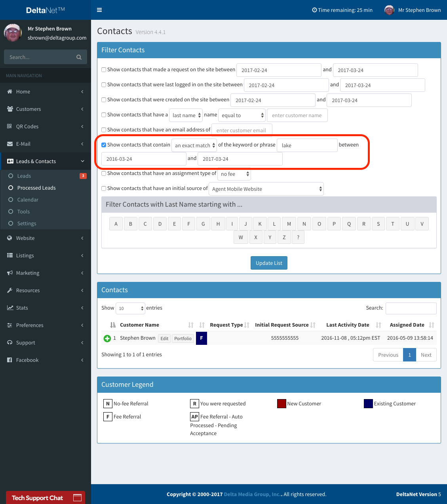
Task: Open the last name dropdown
Action: click(186, 115)
